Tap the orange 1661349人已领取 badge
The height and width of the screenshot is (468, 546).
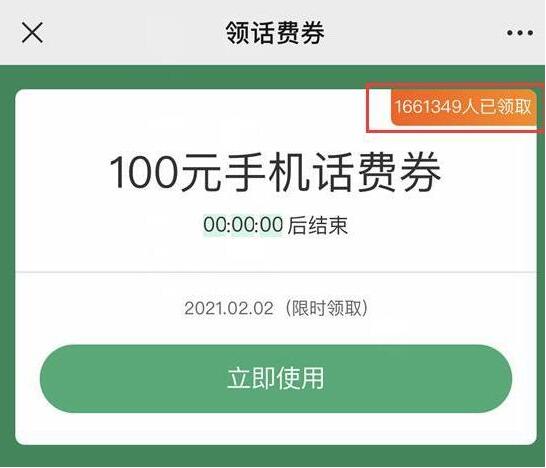(x=464, y=107)
